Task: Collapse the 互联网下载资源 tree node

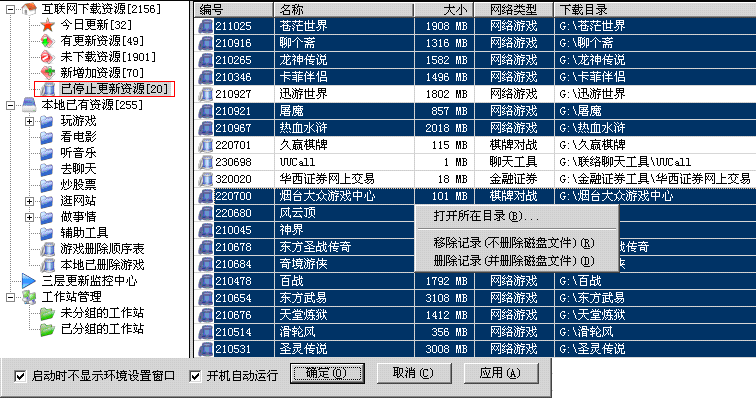Action: click(11, 9)
